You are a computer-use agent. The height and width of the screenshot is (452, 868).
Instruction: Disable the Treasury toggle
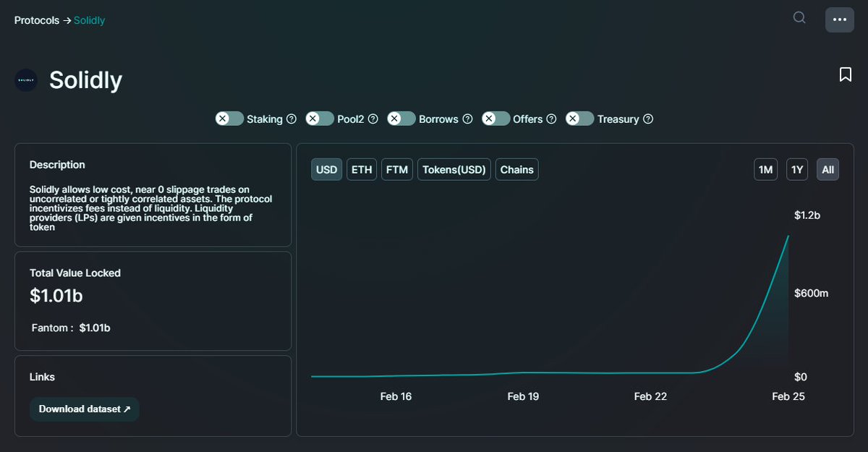click(x=580, y=119)
